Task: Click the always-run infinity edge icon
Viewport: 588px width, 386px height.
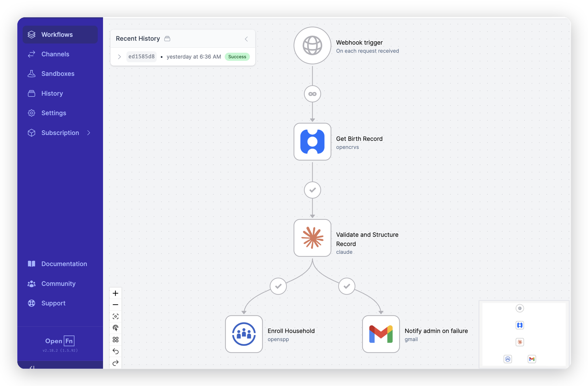Action: tap(312, 94)
